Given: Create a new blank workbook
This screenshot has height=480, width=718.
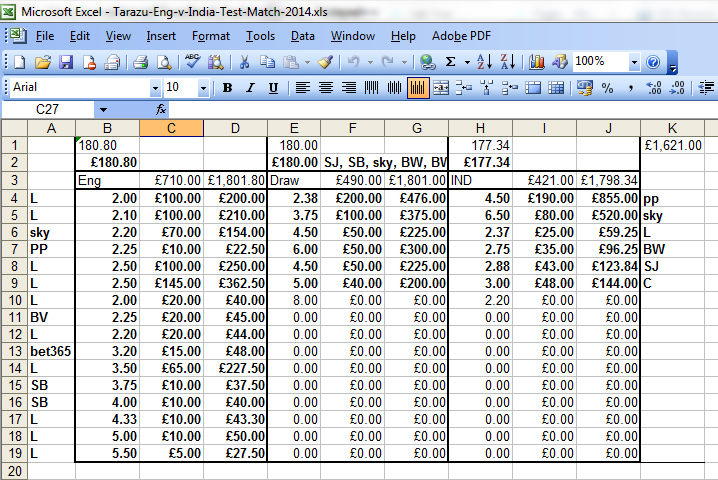Looking at the screenshot, I should coord(20,62).
